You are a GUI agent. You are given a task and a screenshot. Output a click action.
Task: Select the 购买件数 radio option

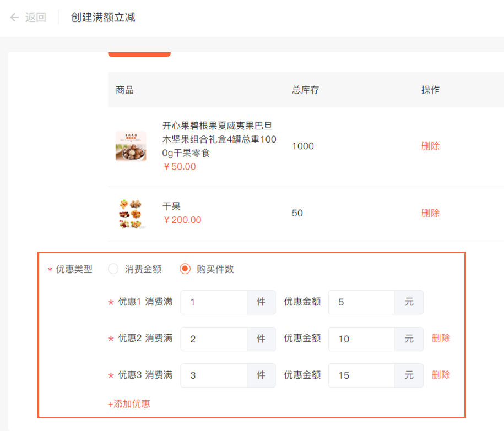[185, 269]
